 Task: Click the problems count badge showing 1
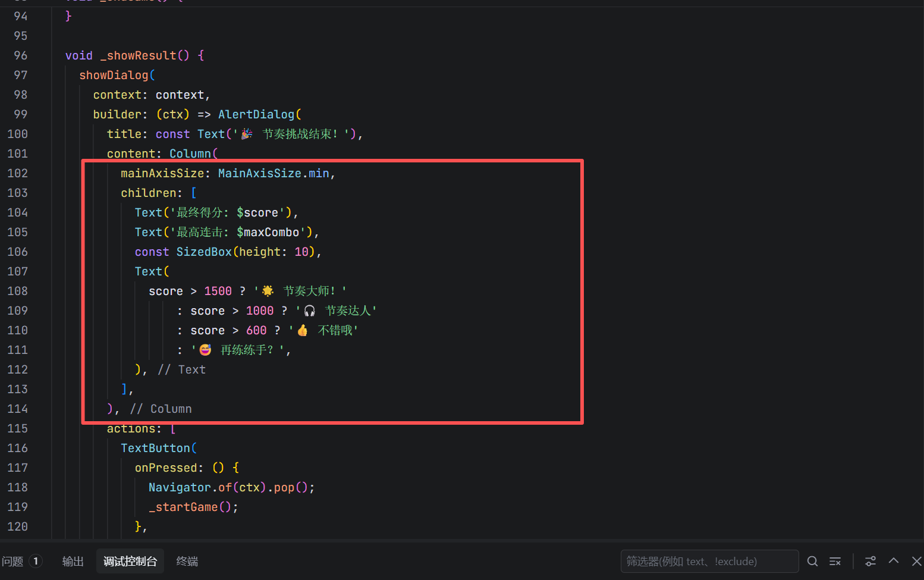pyautogui.click(x=36, y=561)
